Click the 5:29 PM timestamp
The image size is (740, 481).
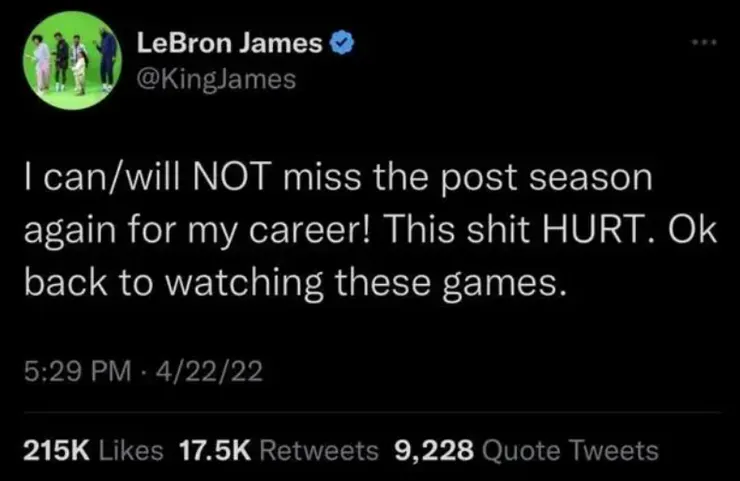78,371
